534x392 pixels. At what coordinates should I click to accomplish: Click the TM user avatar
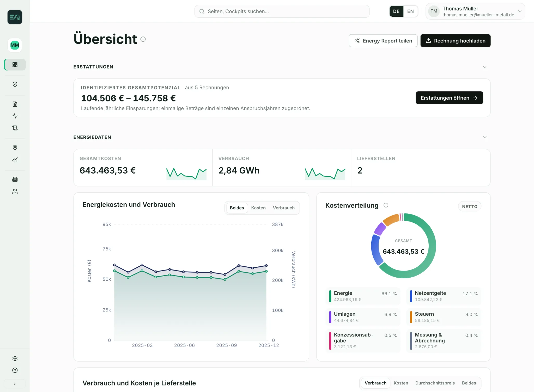point(434,11)
